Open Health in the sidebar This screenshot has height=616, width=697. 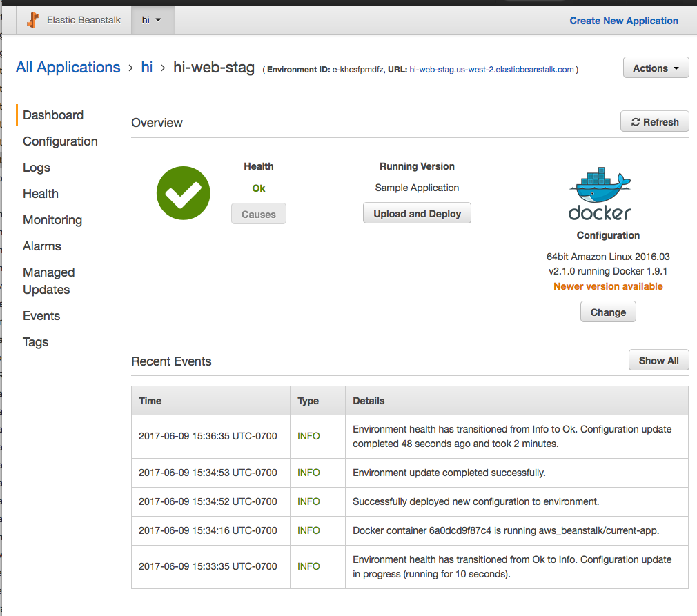point(41,194)
